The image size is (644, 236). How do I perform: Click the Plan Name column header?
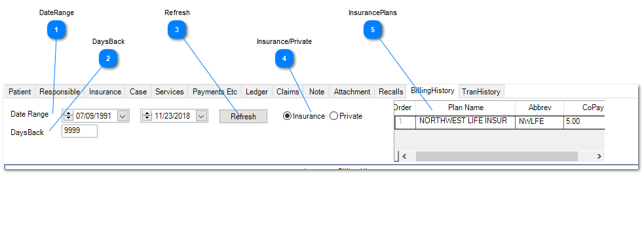[466, 108]
